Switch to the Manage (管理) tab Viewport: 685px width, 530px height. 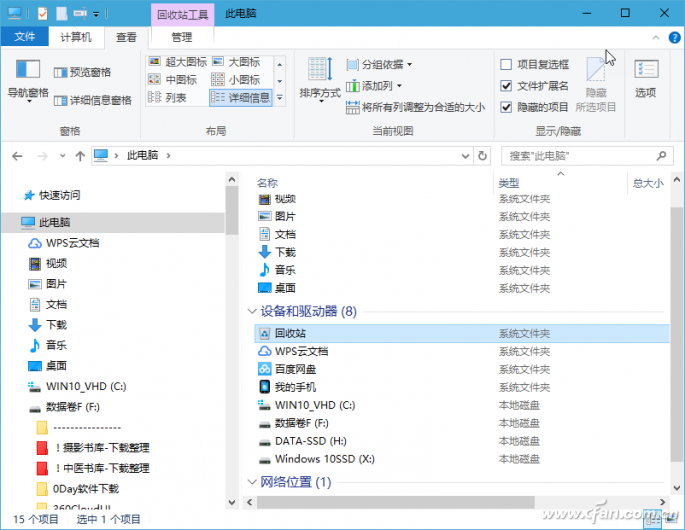(182, 38)
